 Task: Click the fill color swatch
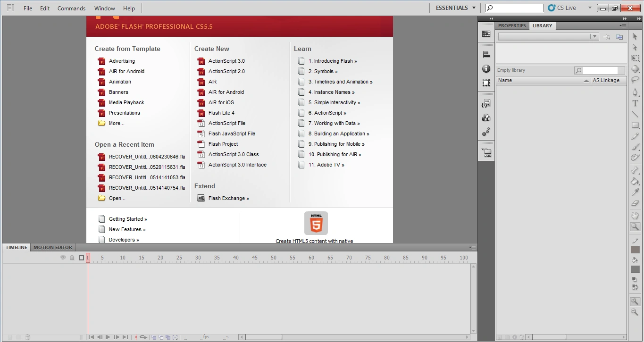click(635, 269)
